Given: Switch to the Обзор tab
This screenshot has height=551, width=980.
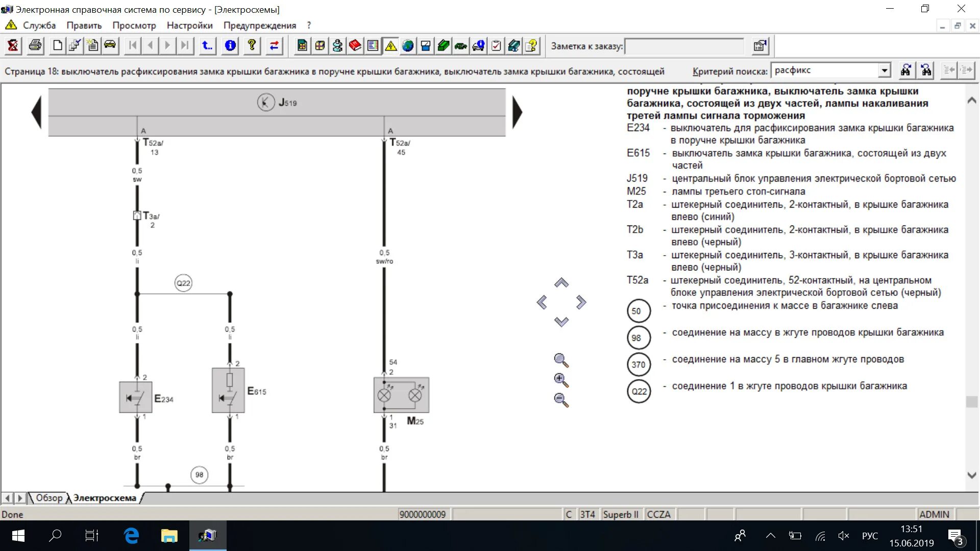Looking at the screenshot, I should [x=49, y=498].
